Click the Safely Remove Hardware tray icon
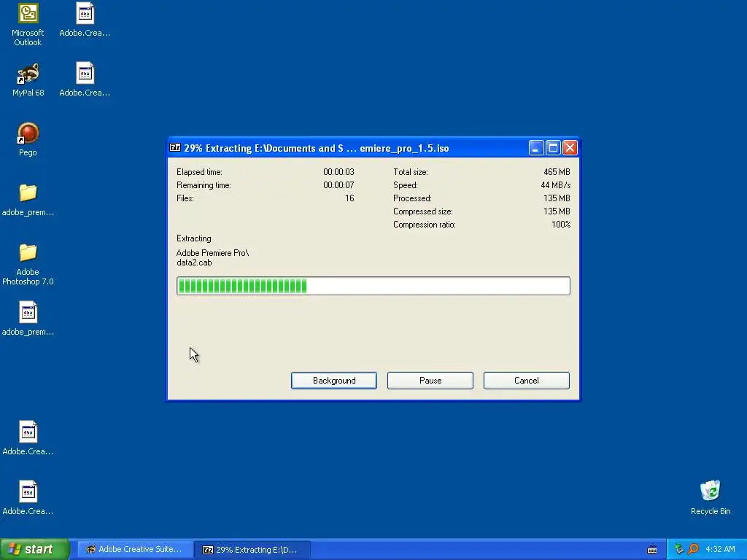747x560 pixels. pos(679,549)
